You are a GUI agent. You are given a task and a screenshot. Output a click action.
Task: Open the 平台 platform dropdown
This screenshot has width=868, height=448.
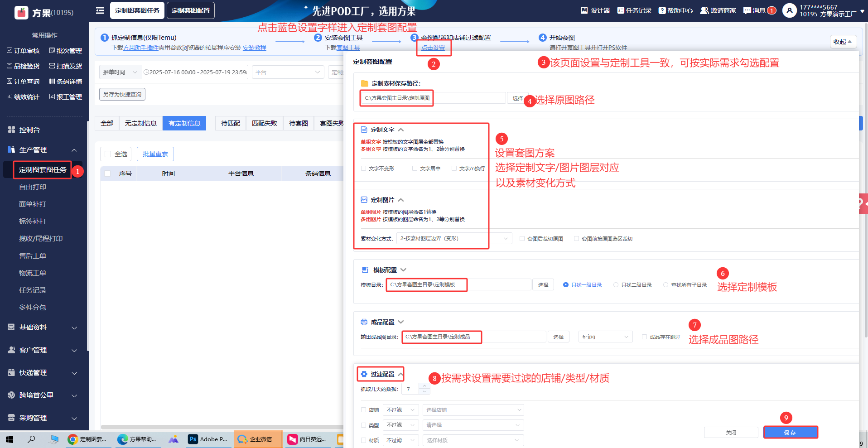288,72
